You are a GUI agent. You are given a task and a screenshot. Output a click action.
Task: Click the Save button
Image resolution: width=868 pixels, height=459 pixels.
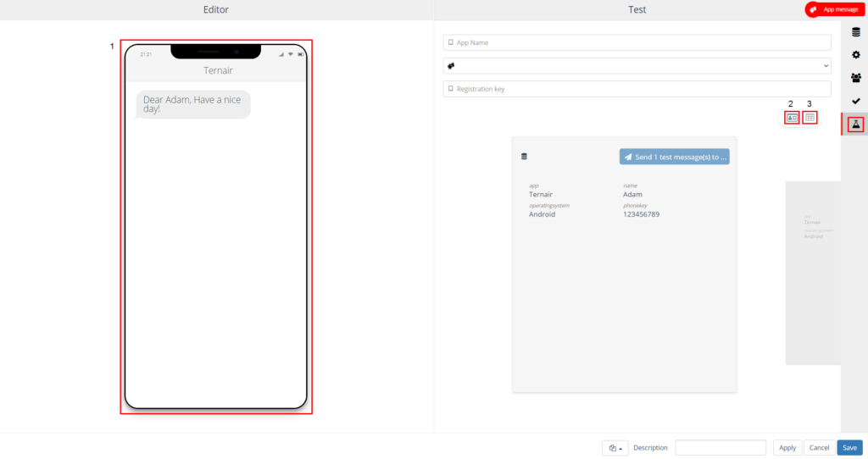(x=849, y=448)
